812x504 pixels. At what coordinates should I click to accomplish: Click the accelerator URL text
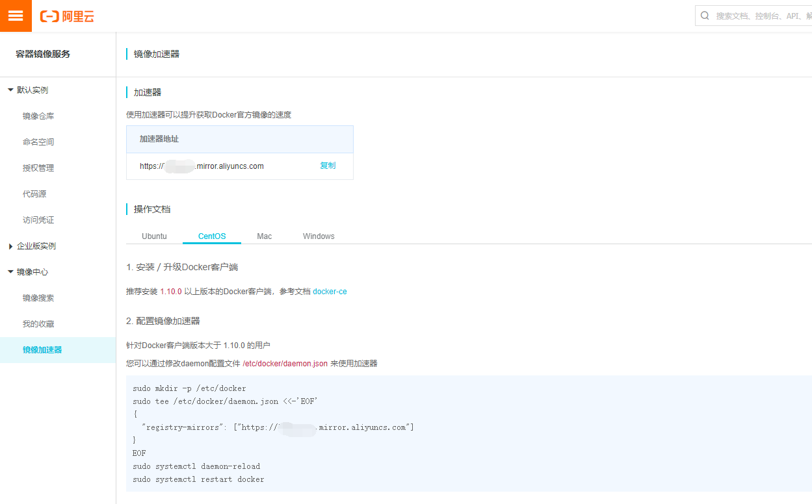click(202, 166)
